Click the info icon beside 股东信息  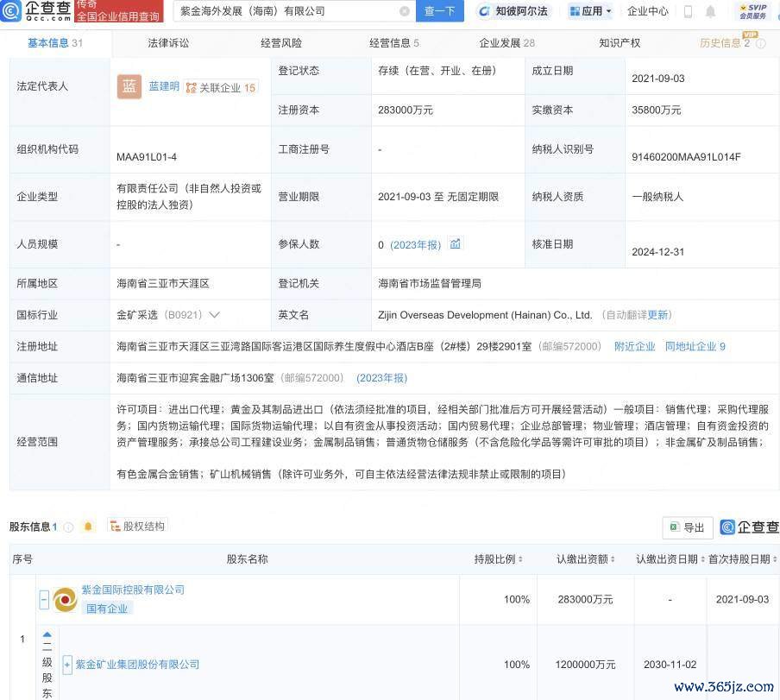(x=69, y=527)
